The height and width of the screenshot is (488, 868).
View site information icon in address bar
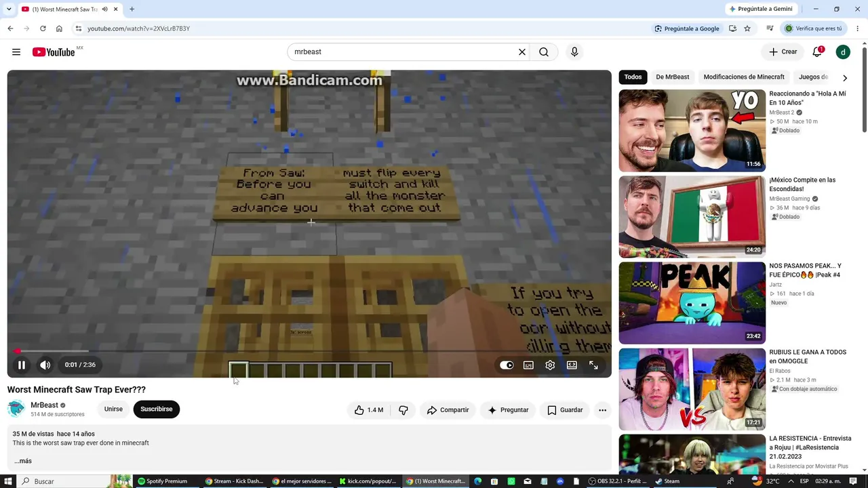coord(79,28)
